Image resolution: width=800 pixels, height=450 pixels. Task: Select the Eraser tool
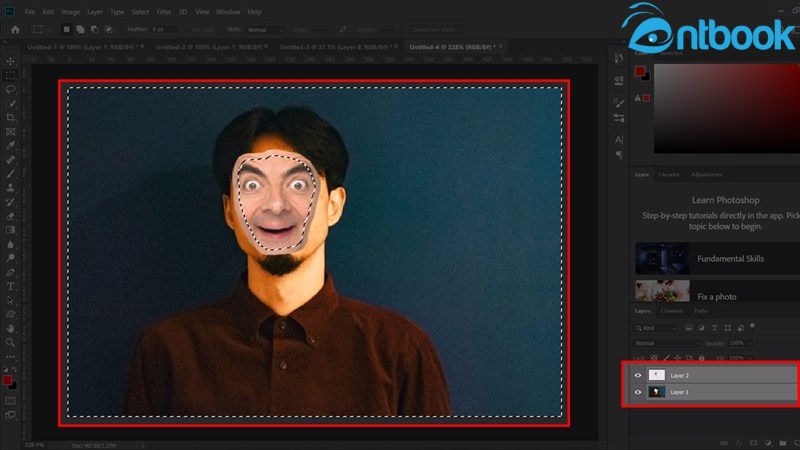[x=10, y=216]
